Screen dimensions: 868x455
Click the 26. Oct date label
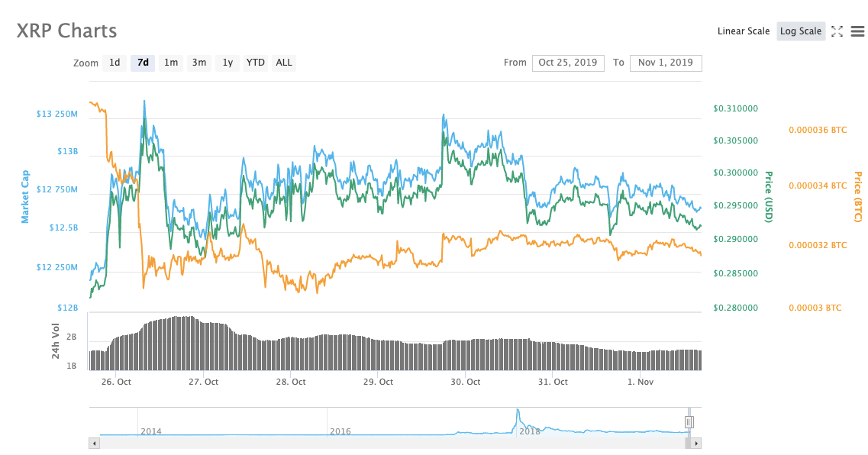click(x=116, y=382)
